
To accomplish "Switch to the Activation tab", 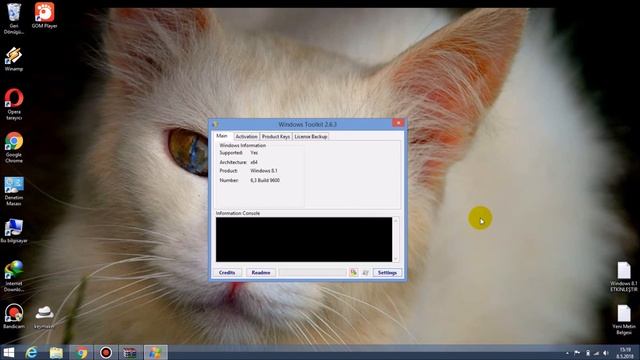I will pos(247,137).
